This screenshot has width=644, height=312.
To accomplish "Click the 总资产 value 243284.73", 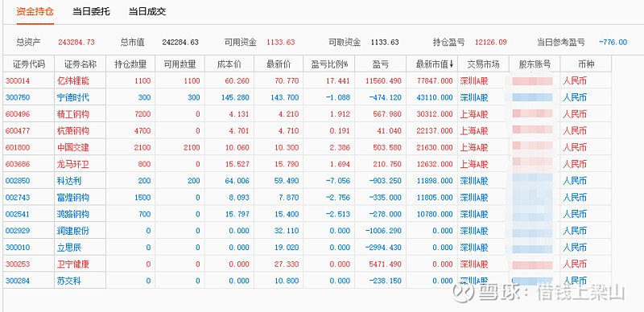I will tap(76, 43).
